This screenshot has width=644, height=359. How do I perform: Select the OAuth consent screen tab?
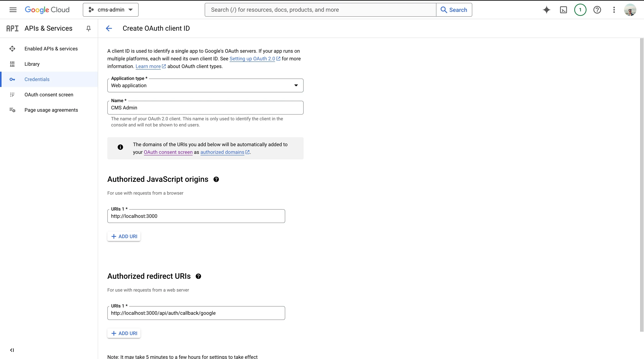click(49, 94)
